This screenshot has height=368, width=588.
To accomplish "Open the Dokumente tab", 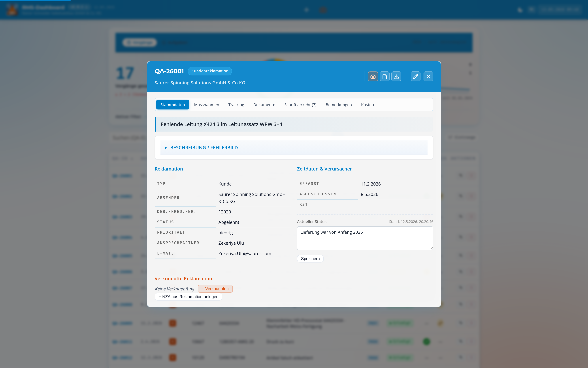I will 264,105.
